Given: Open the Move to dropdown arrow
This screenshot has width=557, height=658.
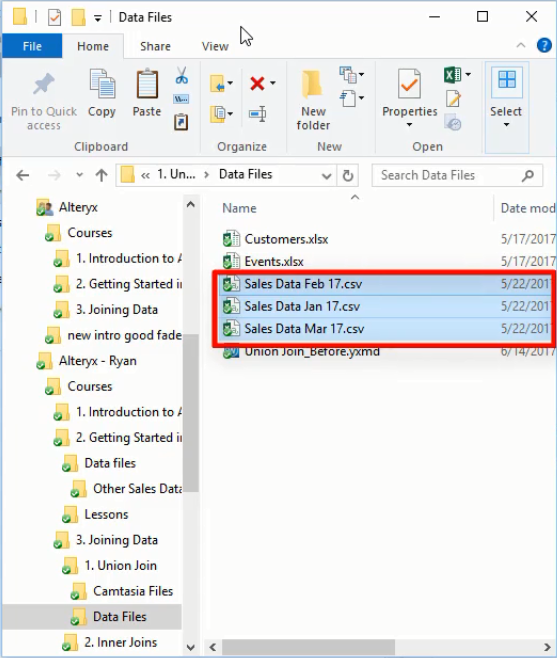Looking at the screenshot, I should point(230,83).
